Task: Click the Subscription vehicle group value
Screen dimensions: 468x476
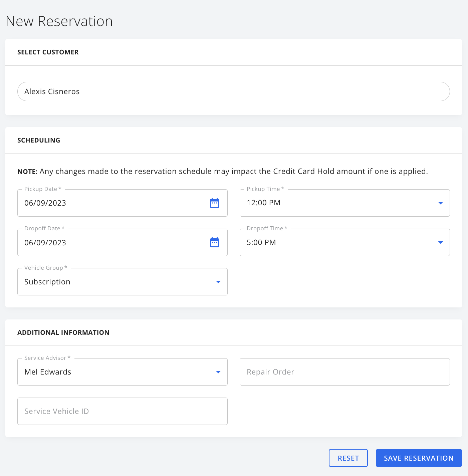Action: click(x=47, y=282)
